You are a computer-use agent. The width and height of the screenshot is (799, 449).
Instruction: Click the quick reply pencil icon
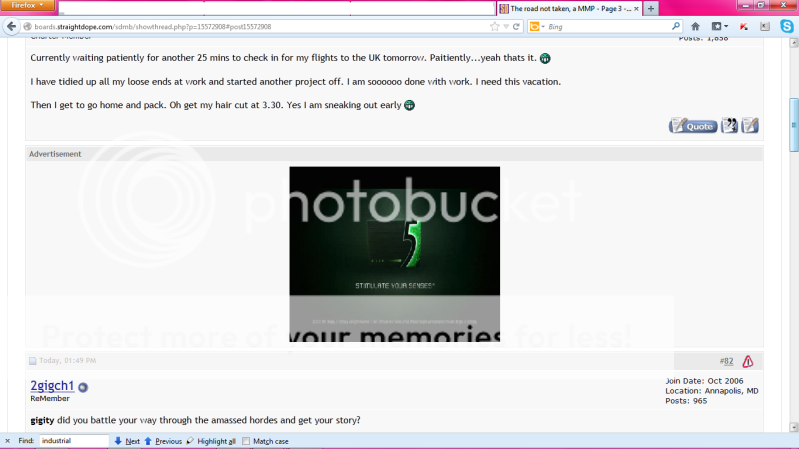[750, 125]
